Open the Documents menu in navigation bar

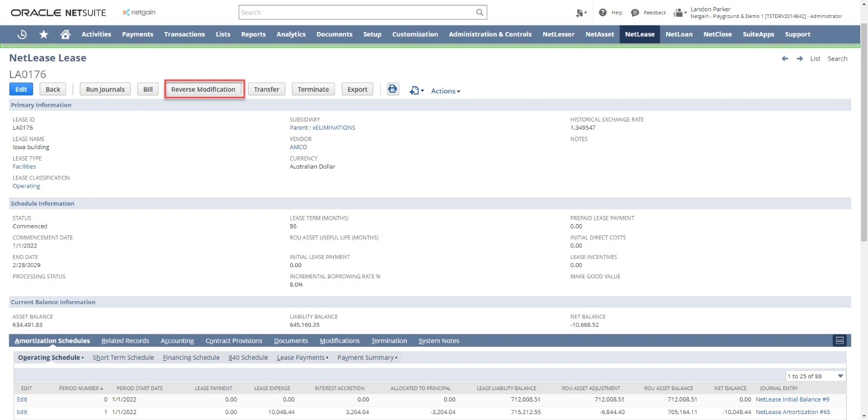coord(334,34)
